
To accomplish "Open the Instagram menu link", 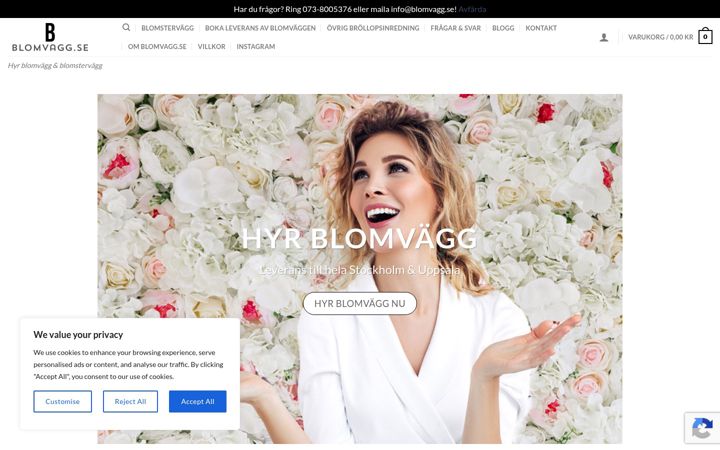I will (x=256, y=46).
